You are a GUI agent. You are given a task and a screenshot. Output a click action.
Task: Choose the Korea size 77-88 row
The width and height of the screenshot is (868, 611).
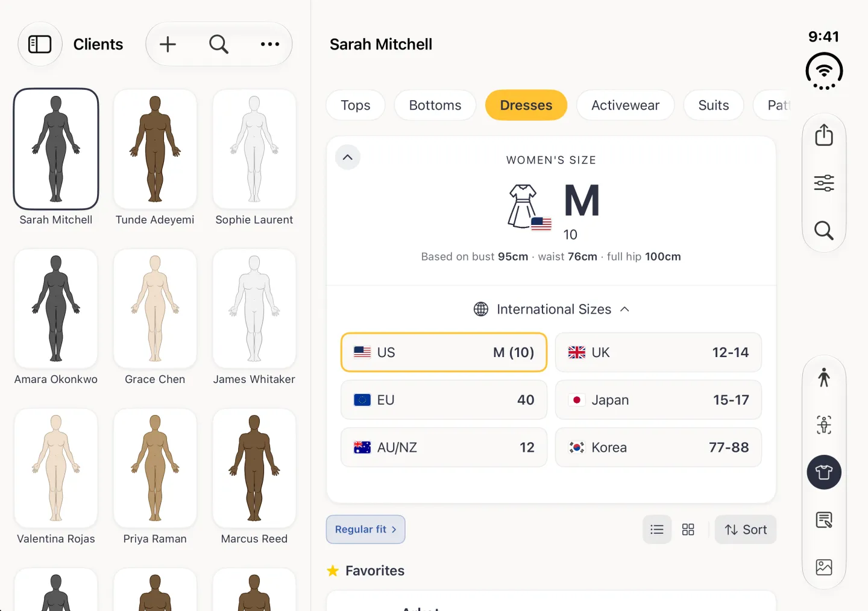click(658, 448)
